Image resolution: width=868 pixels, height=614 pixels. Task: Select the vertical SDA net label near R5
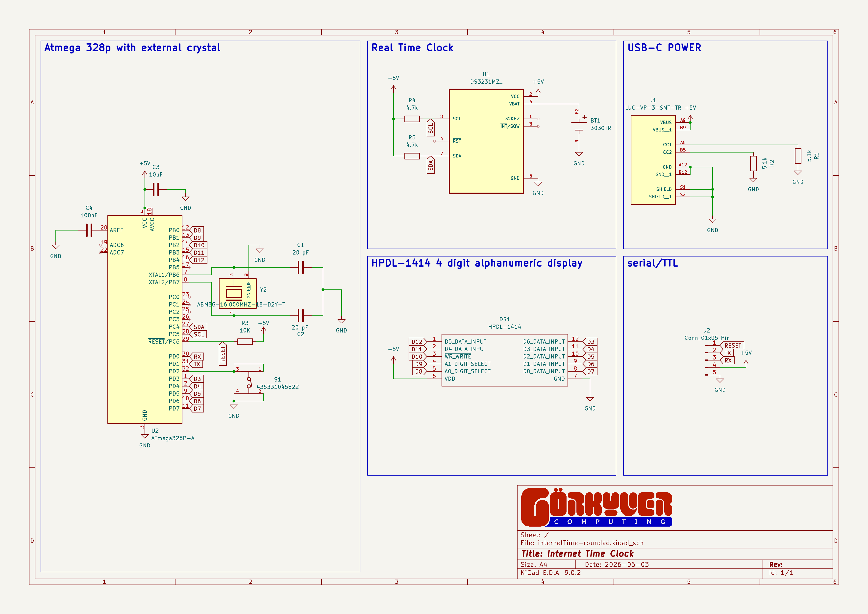431,165
